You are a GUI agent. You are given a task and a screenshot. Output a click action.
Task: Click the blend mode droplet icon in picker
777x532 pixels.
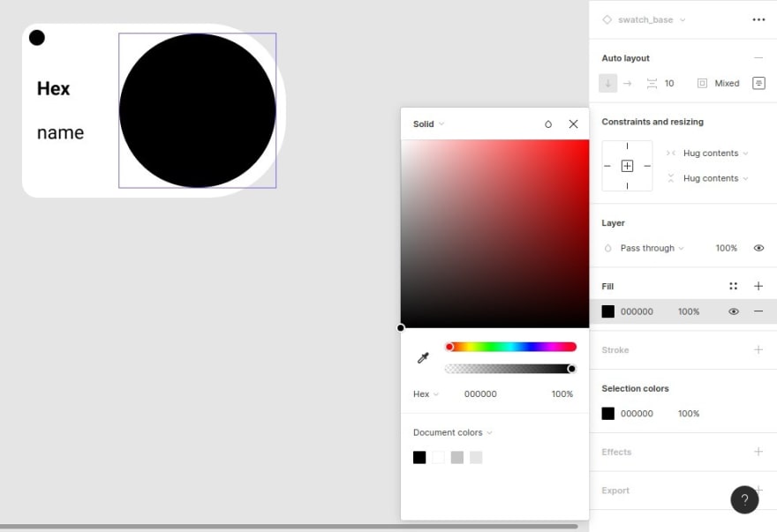(548, 124)
